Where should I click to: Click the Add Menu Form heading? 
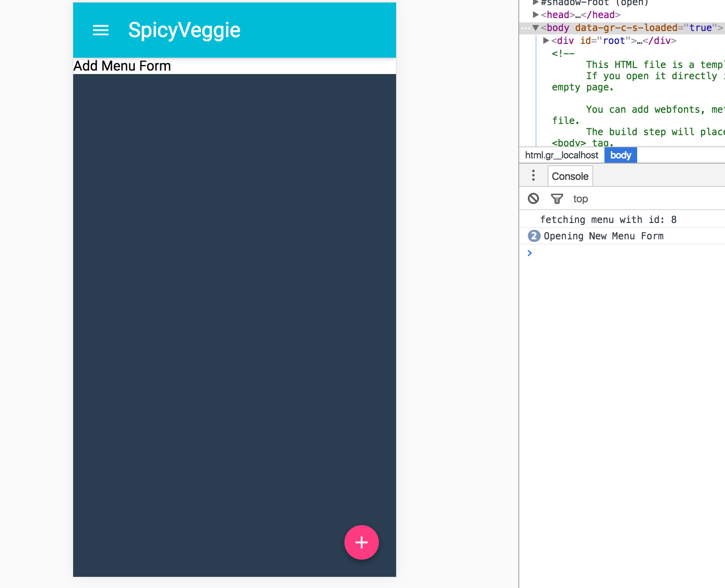click(x=122, y=66)
